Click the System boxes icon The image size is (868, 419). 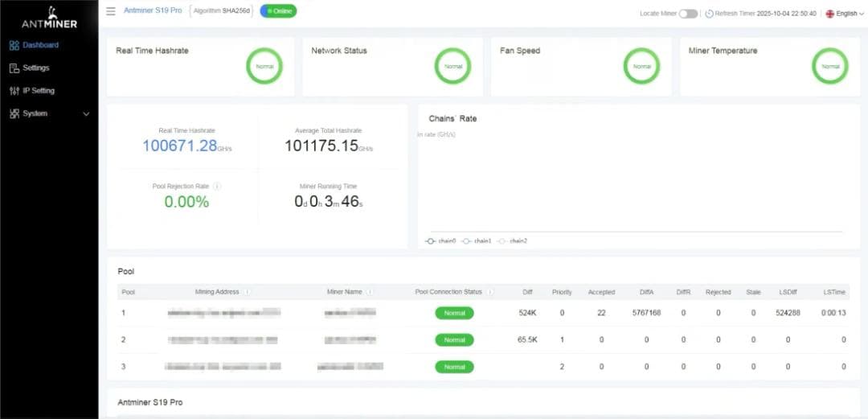tap(14, 113)
